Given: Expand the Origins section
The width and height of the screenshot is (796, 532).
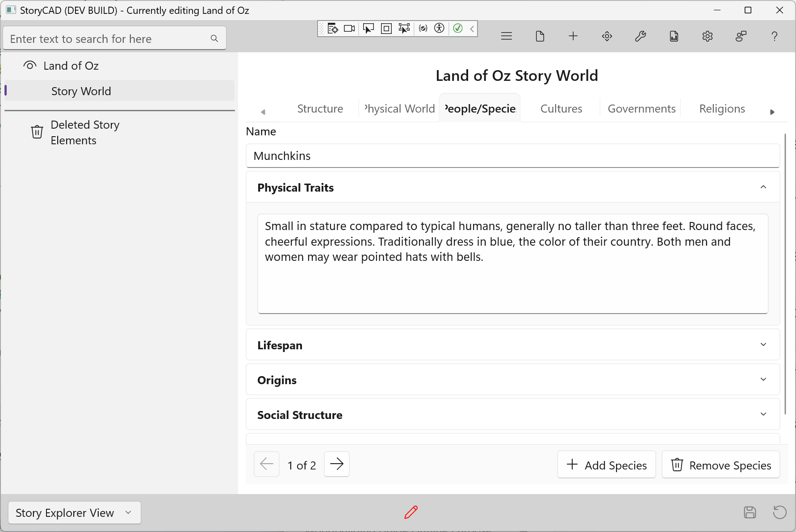Looking at the screenshot, I should pos(763,380).
